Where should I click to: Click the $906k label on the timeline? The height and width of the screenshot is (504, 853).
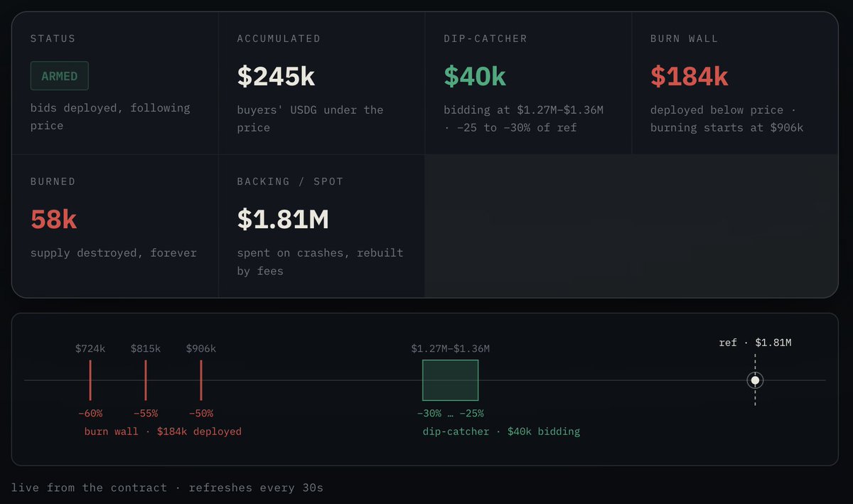coord(201,348)
